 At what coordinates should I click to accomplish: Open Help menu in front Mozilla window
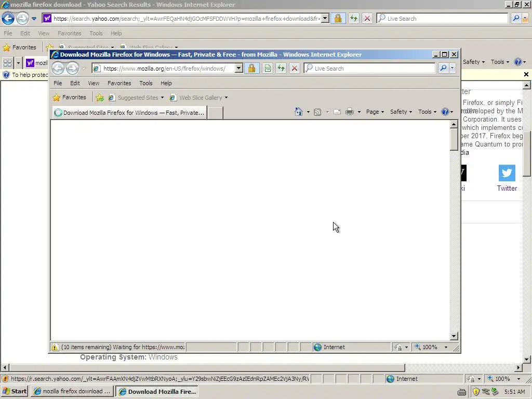pos(166,83)
